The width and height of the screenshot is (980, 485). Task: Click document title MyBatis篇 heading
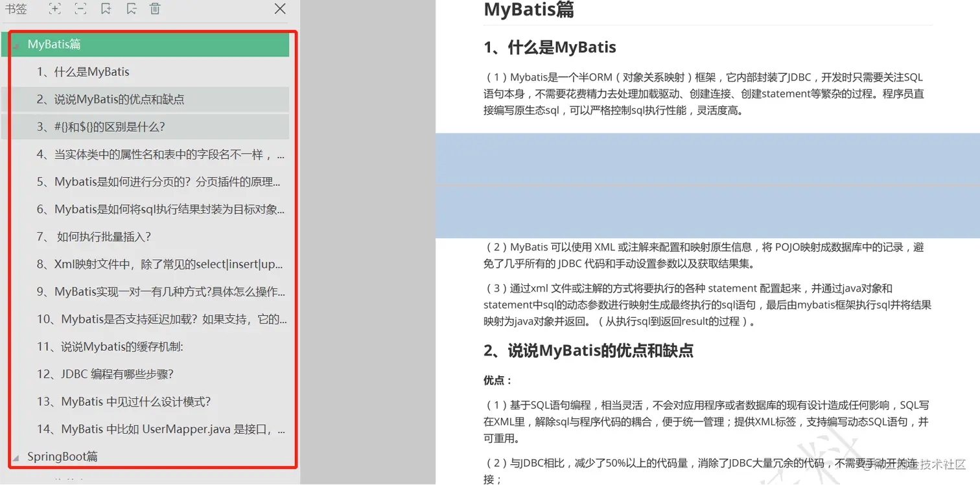(x=529, y=10)
